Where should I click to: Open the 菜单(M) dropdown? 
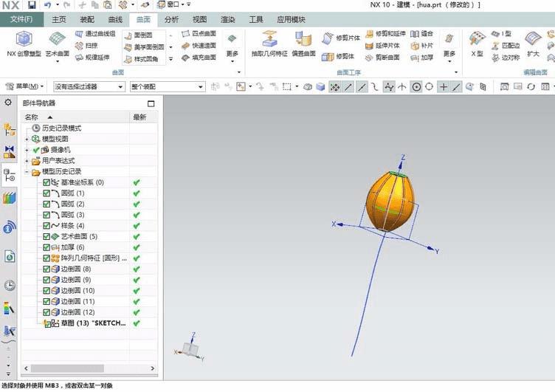point(25,86)
